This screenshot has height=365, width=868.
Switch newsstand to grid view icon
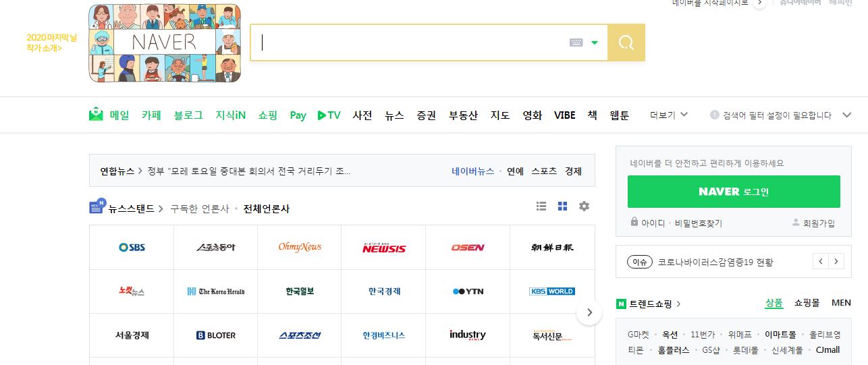[x=562, y=206]
